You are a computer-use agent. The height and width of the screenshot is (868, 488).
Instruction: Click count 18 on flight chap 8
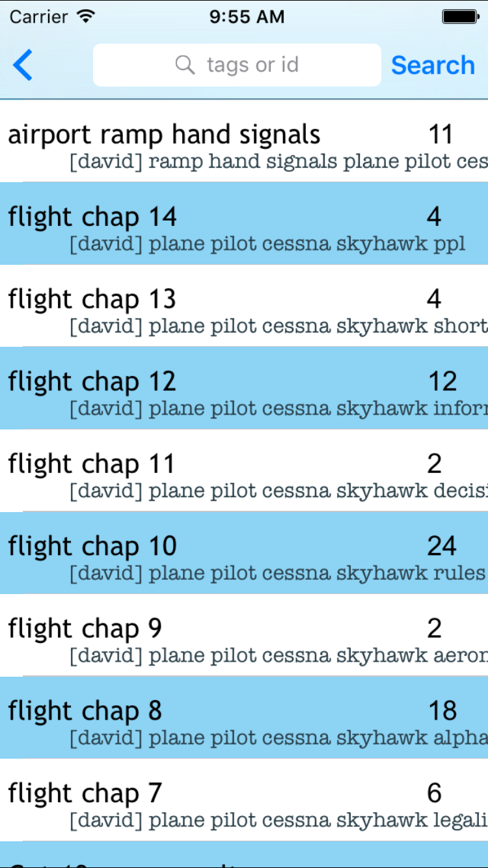442,711
